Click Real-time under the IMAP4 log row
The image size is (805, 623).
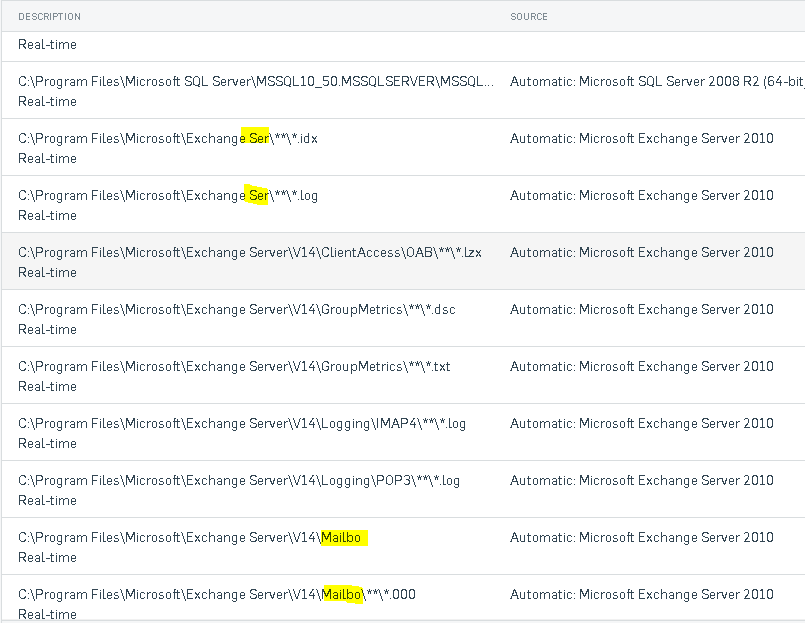tap(47, 444)
